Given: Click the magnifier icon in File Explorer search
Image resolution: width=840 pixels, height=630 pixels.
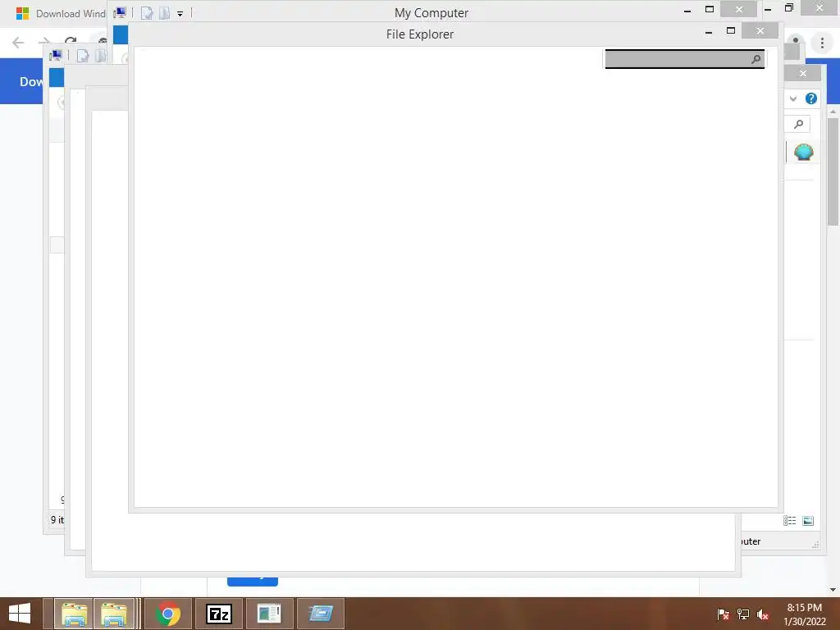Looking at the screenshot, I should [756, 59].
